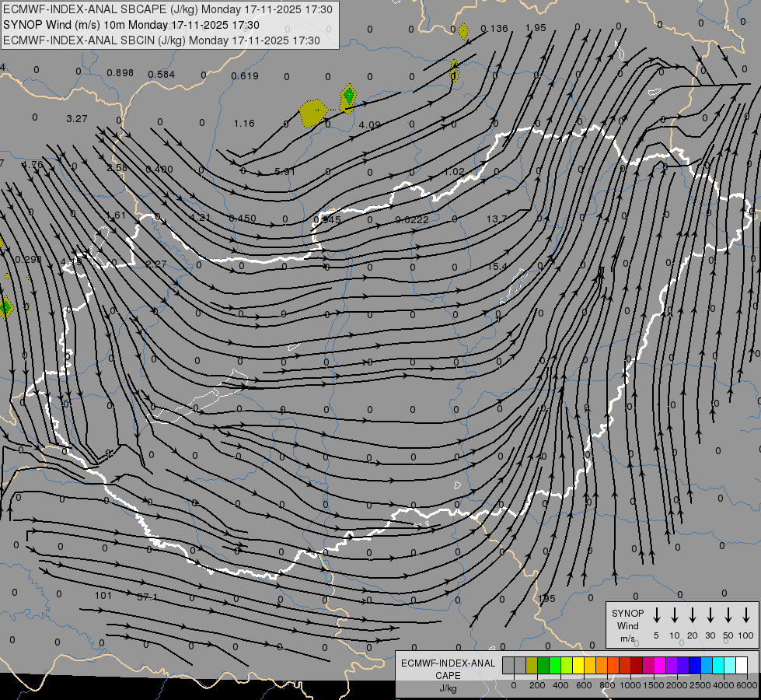761x700 pixels.
Task: Click the map value 15.4
Action: pos(497,267)
